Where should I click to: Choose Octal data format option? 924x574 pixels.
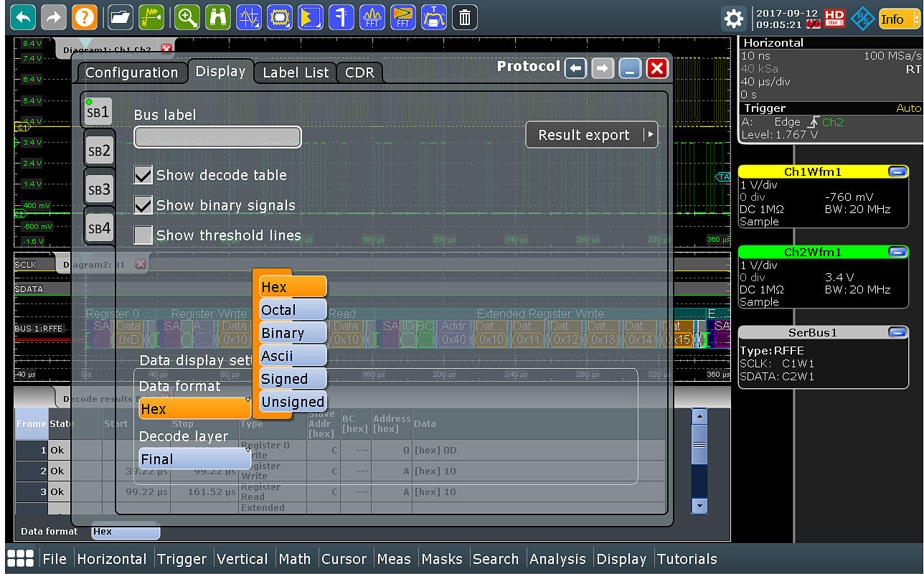[x=293, y=310]
